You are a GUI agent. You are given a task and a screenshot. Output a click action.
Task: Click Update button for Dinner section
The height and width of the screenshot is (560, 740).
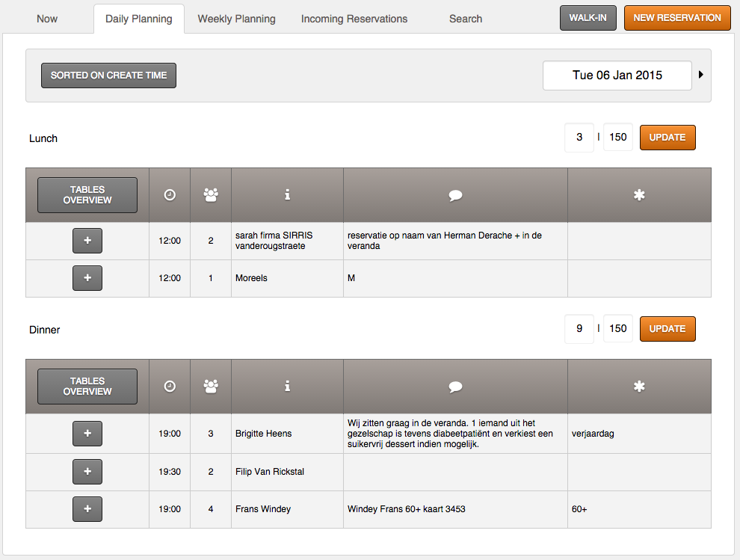[667, 329]
